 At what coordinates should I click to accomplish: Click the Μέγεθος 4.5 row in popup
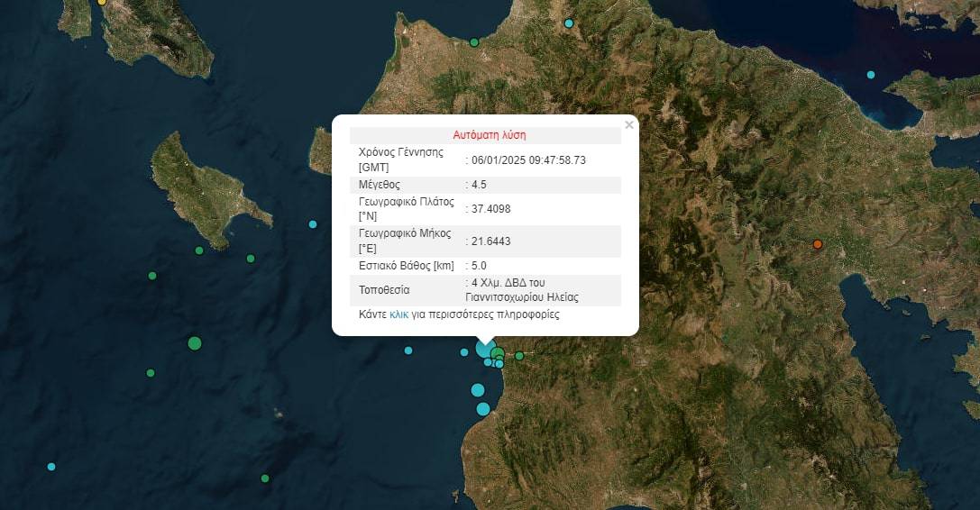click(x=485, y=185)
